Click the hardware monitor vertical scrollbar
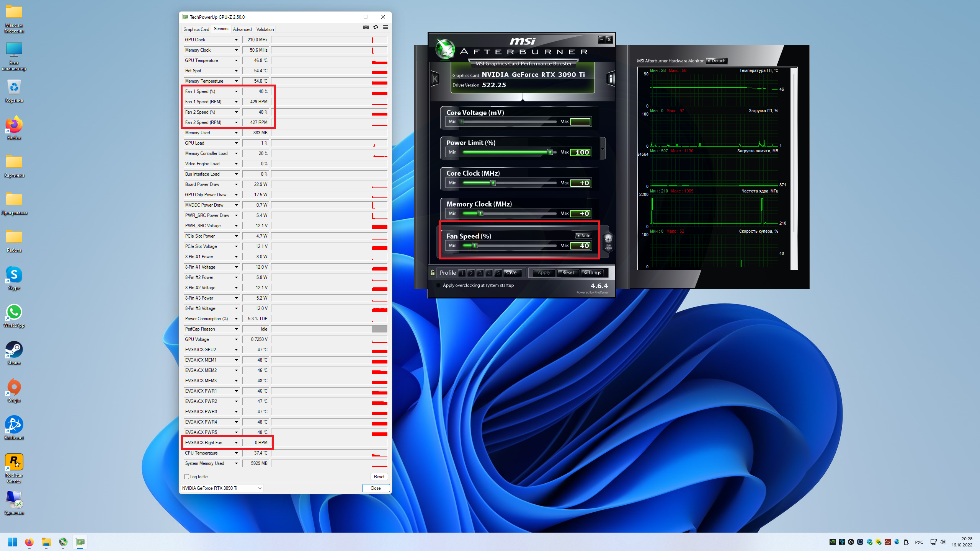 (795, 153)
